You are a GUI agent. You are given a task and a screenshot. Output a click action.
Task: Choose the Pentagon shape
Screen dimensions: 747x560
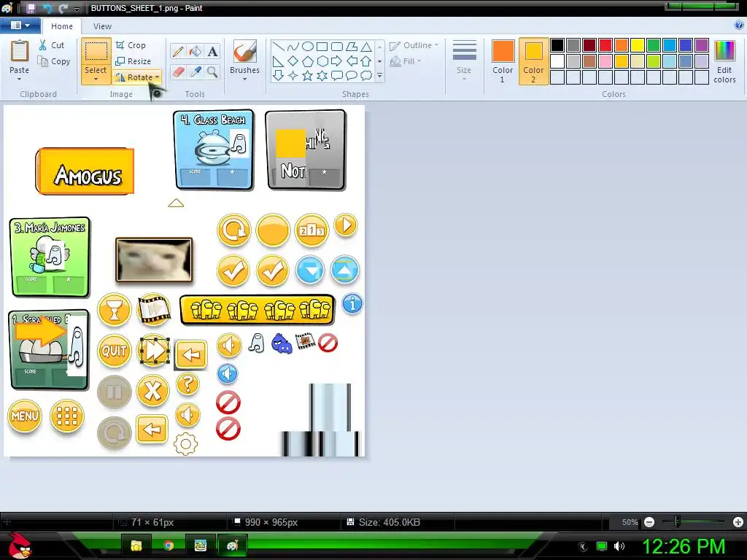(x=308, y=61)
